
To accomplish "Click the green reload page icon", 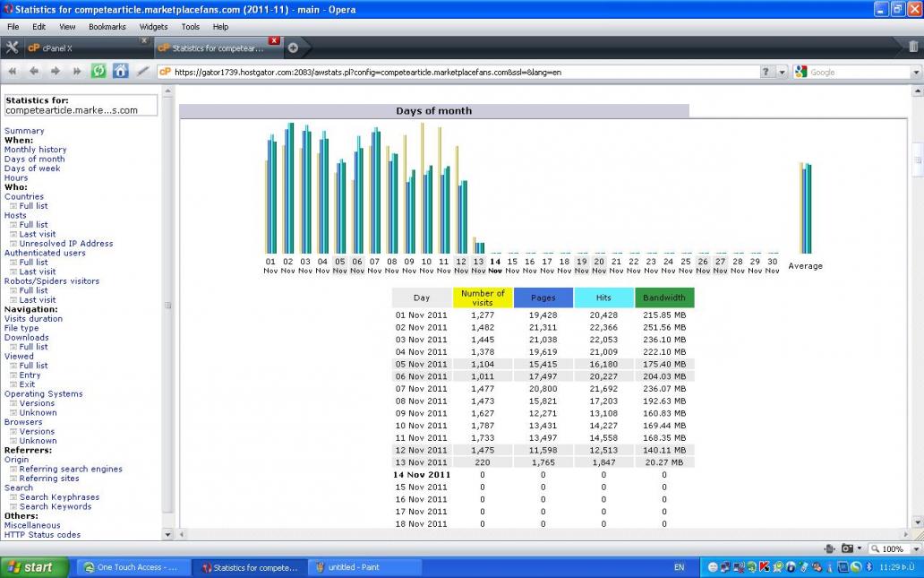I will point(98,72).
